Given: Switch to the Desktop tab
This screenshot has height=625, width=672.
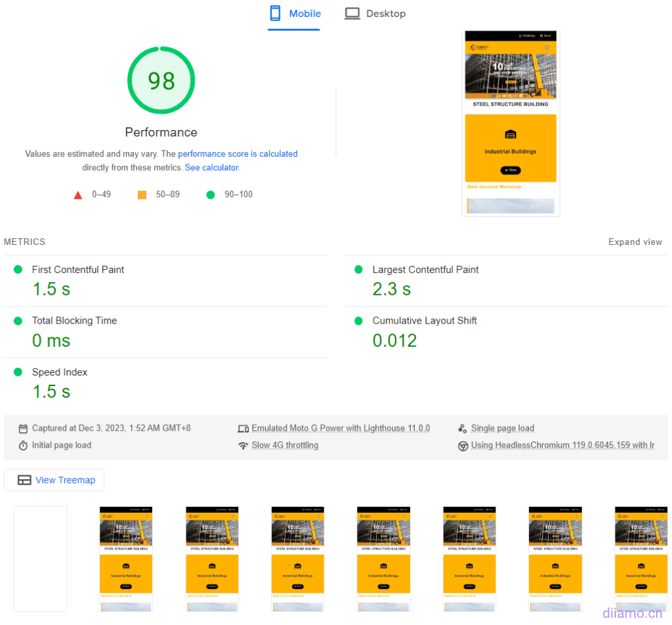Looking at the screenshot, I should coord(385,13).
